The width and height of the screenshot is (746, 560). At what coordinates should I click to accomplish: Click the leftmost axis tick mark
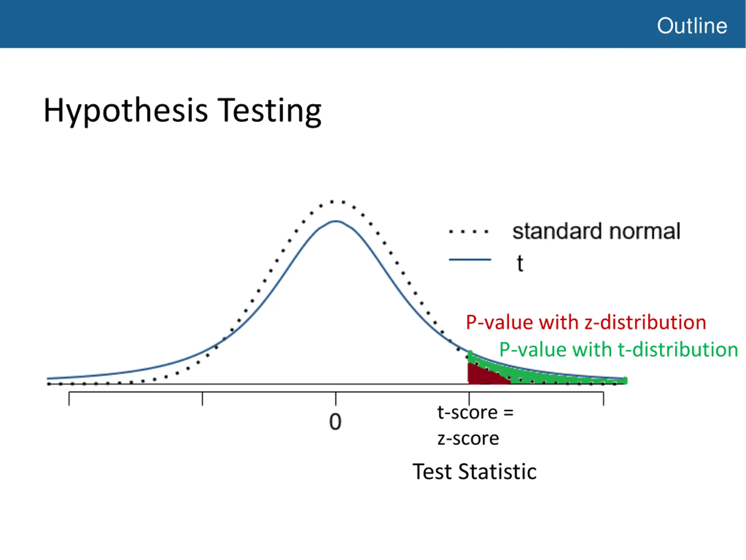69,399
